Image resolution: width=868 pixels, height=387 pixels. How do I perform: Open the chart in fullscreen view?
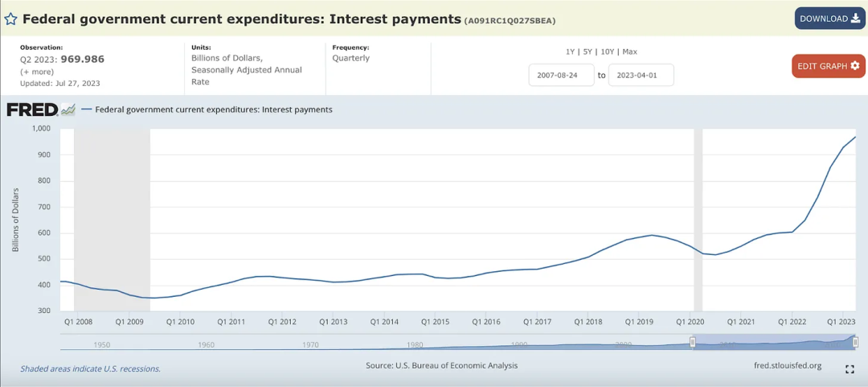pyautogui.click(x=850, y=369)
